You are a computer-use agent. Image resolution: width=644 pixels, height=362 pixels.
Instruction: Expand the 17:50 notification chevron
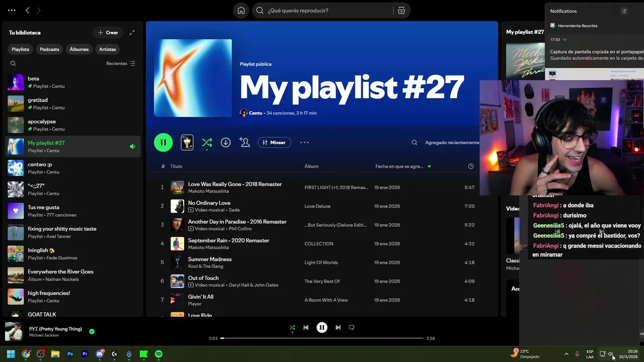pos(565,40)
